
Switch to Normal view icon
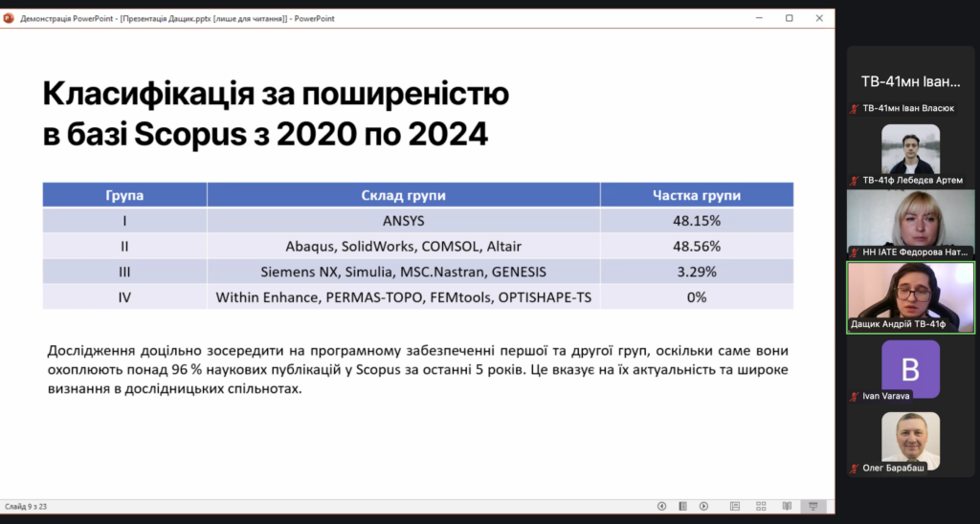click(734, 506)
